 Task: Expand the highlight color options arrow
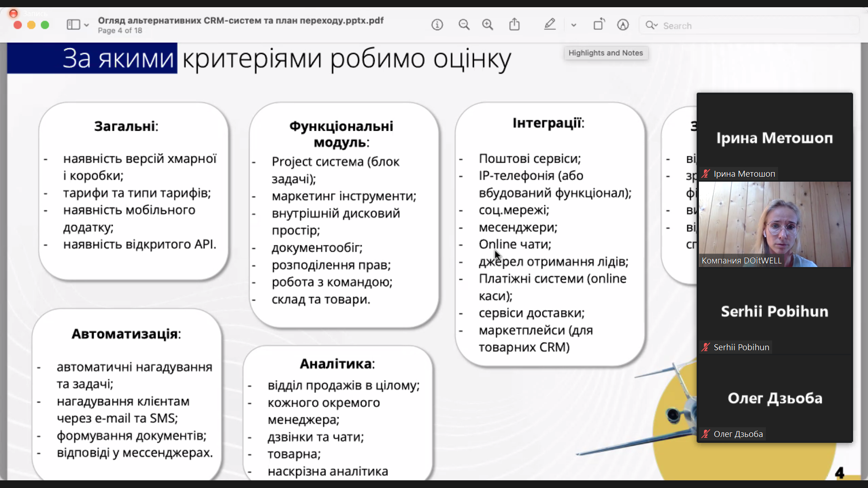574,25
